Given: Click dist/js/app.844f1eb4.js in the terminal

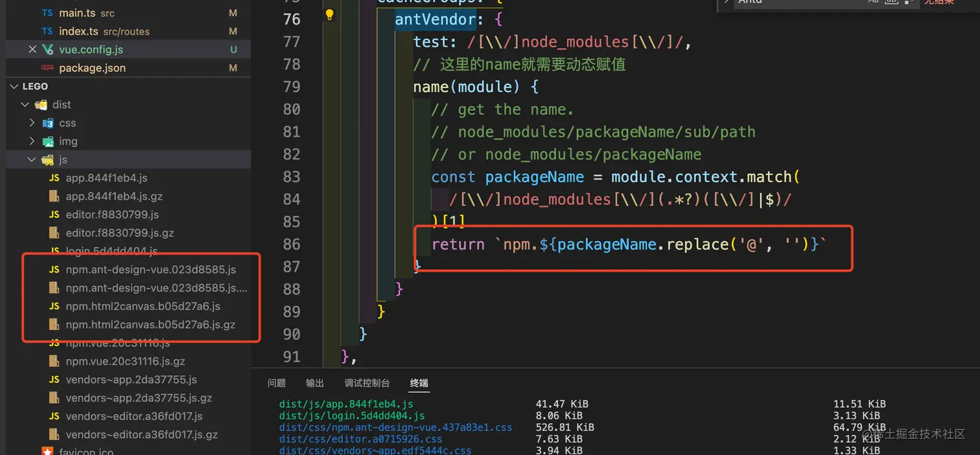Looking at the screenshot, I should point(346,404).
